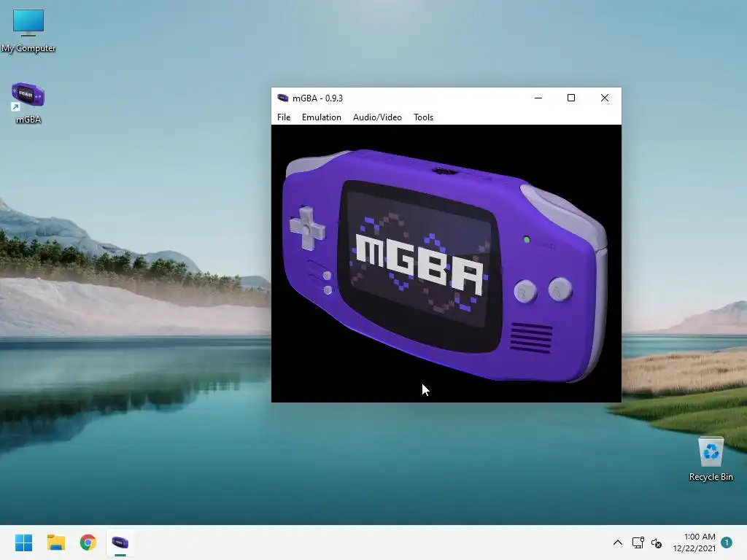Open the Audio/Video menu
Screen dimensions: 747x560
pyautogui.click(x=377, y=117)
